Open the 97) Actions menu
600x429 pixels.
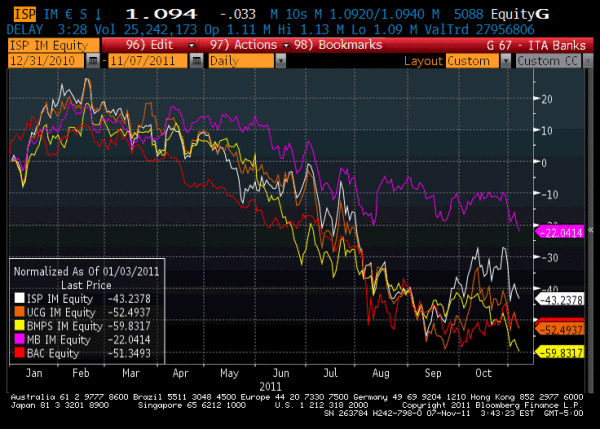pos(243,45)
